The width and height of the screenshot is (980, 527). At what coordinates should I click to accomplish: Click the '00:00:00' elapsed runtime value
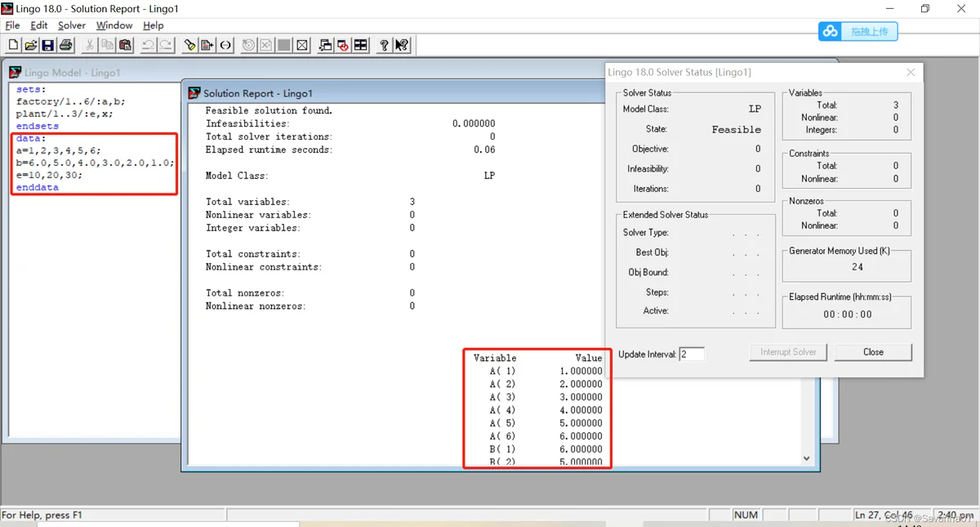click(x=848, y=315)
